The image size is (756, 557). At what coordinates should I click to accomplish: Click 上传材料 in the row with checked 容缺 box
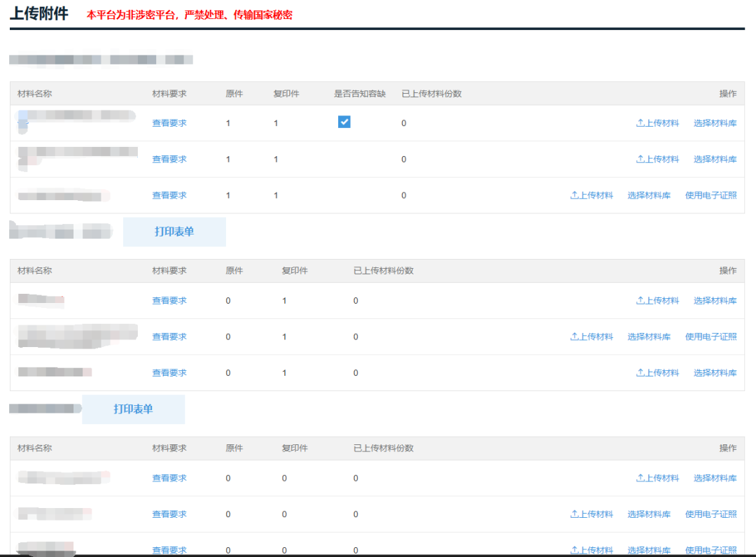click(657, 123)
